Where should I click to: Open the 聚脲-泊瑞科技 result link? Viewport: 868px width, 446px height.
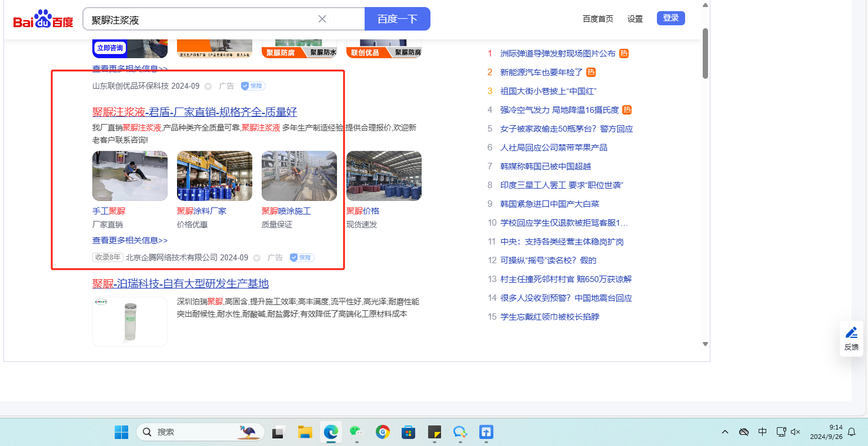click(181, 284)
